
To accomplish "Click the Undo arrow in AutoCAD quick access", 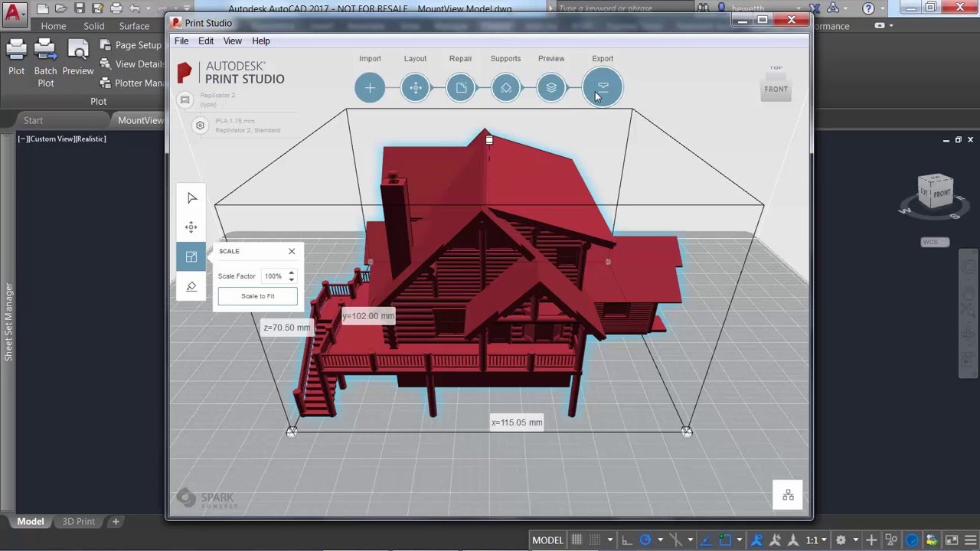I will point(136,8).
